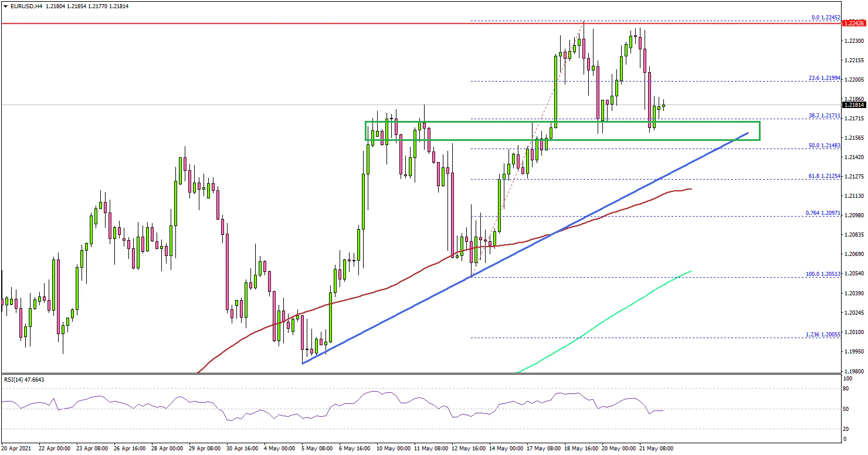Select the red 1.22426 price label

pos(853,23)
